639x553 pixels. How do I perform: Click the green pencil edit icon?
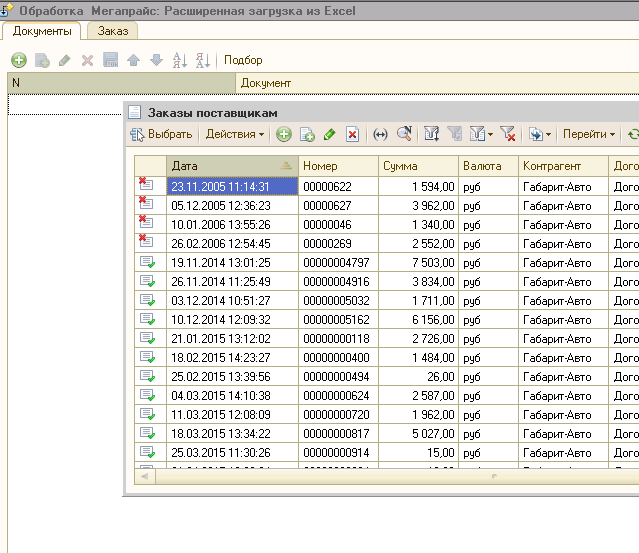click(x=330, y=134)
